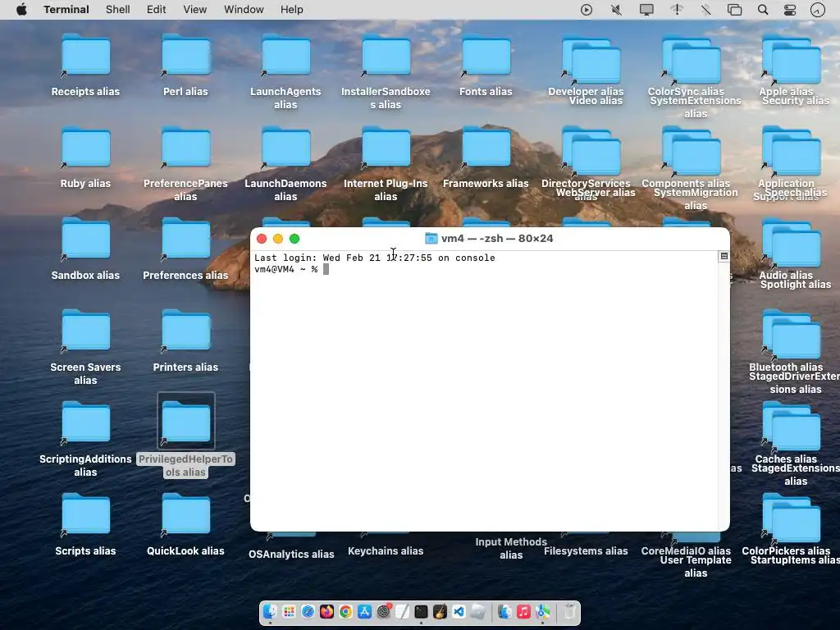Click the Terminal icon in the Dock
840x630 pixels.
421,611
